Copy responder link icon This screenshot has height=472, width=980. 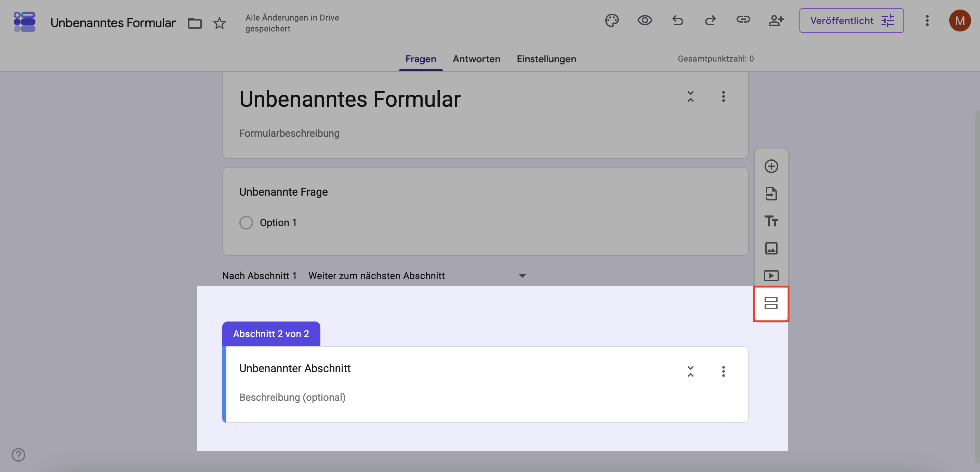(x=743, y=19)
